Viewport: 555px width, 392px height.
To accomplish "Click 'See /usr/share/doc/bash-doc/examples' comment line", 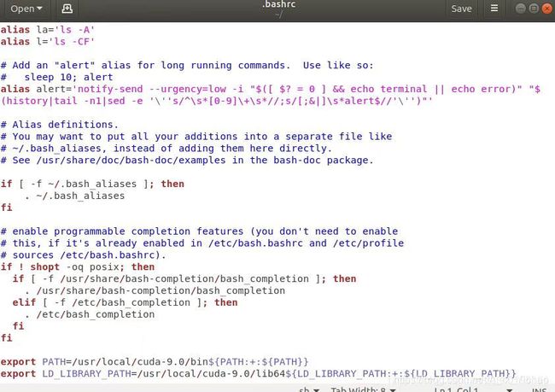I will [x=187, y=161].
